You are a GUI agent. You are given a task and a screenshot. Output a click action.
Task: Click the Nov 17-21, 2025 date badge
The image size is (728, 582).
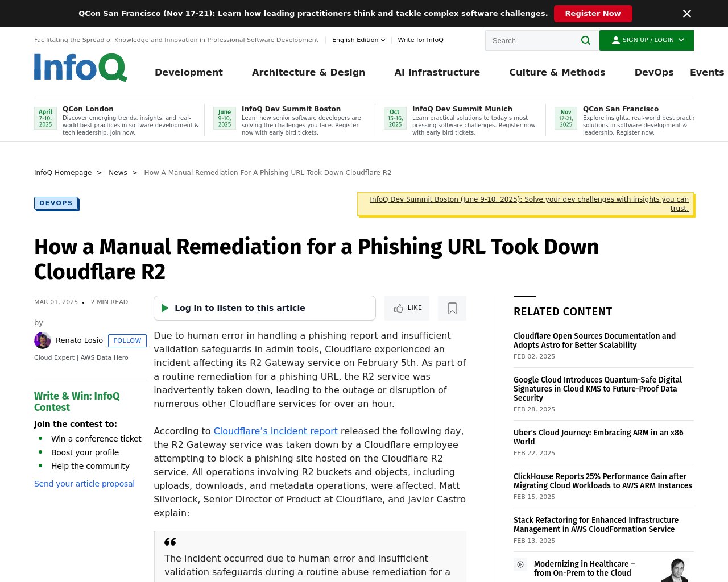[566, 118]
